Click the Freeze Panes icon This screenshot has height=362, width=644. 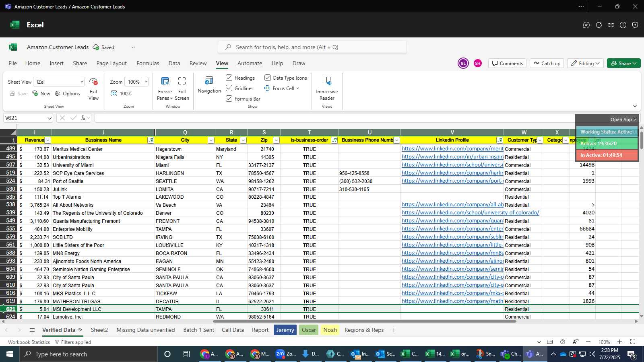click(x=165, y=81)
